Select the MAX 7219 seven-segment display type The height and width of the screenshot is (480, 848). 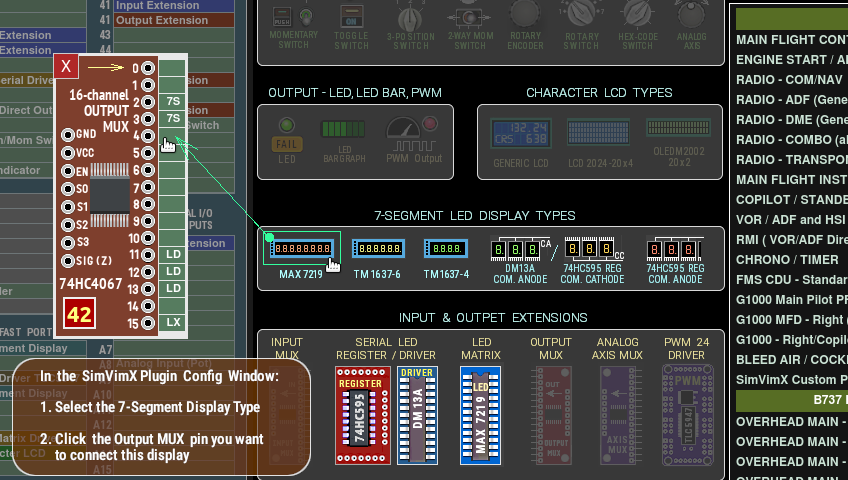point(304,249)
